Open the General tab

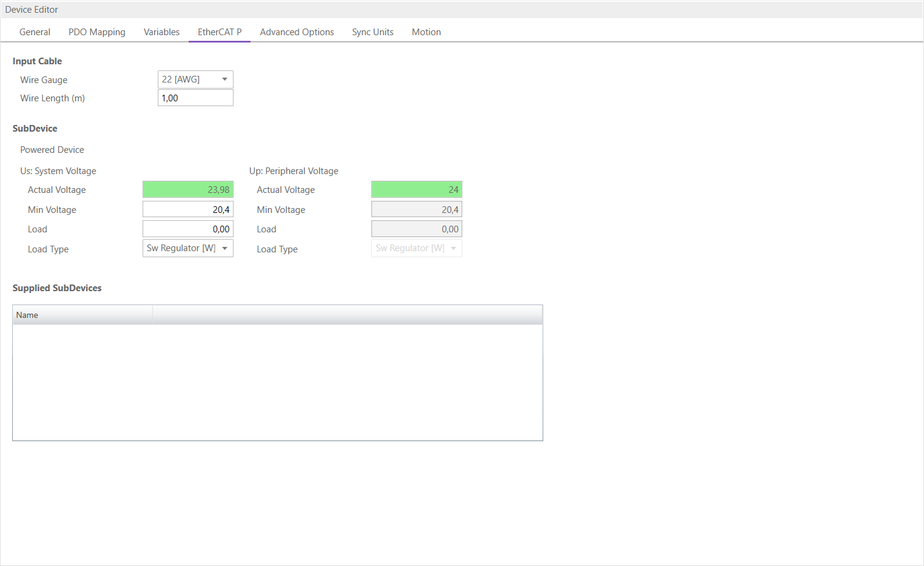pos(35,32)
